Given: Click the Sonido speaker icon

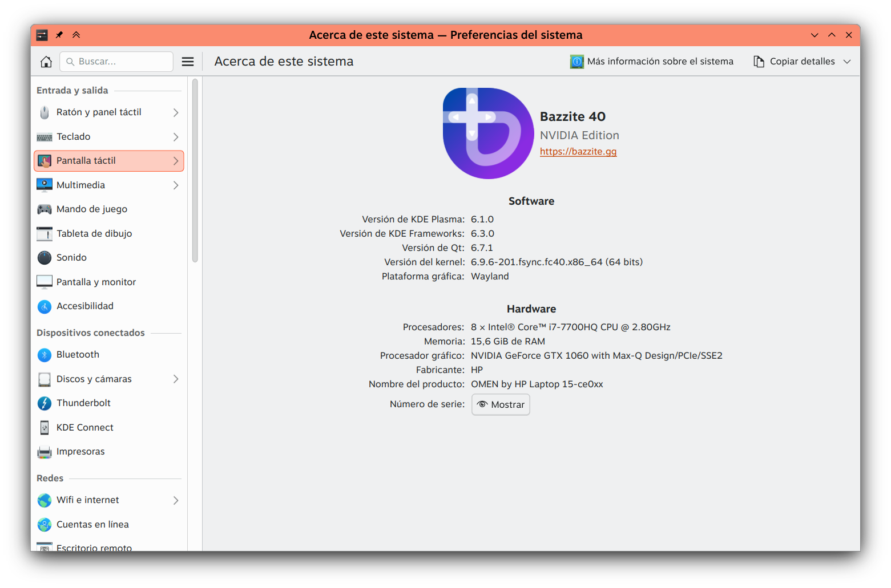Looking at the screenshot, I should coord(45,258).
